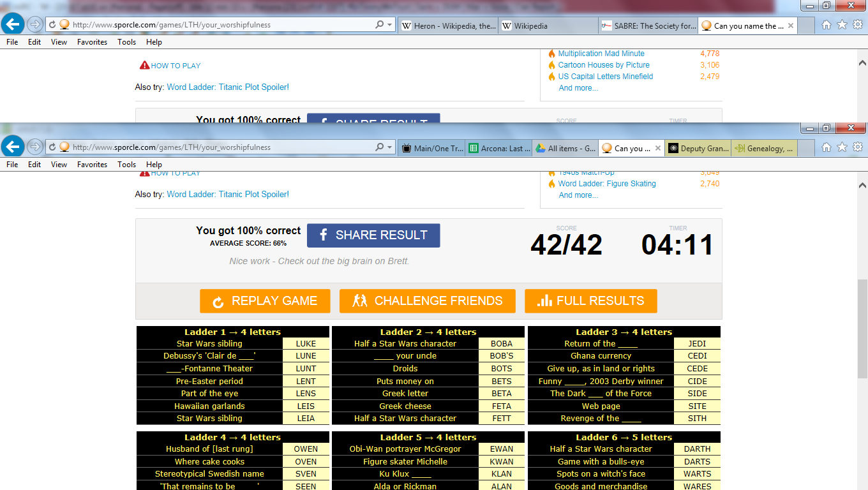868x490 pixels.
Task: Click the Facebook SHARE RESULT button
Action: coord(373,235)
